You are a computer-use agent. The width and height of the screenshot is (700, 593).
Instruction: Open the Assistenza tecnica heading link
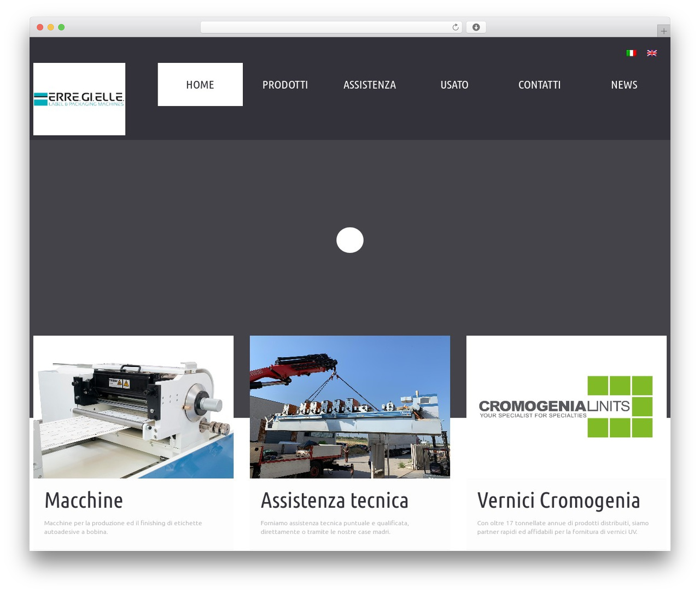335,501
